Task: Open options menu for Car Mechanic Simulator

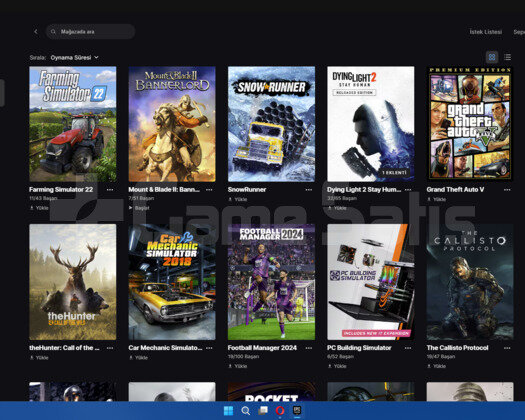Action: [x=209, y=348]
